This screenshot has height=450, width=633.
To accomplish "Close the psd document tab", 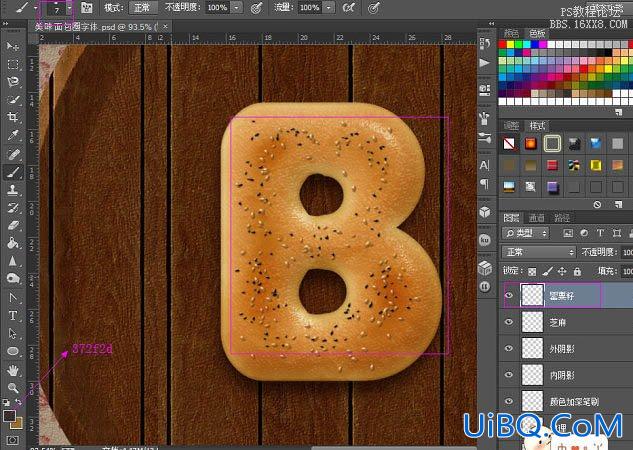I will [x=165, y=27].
